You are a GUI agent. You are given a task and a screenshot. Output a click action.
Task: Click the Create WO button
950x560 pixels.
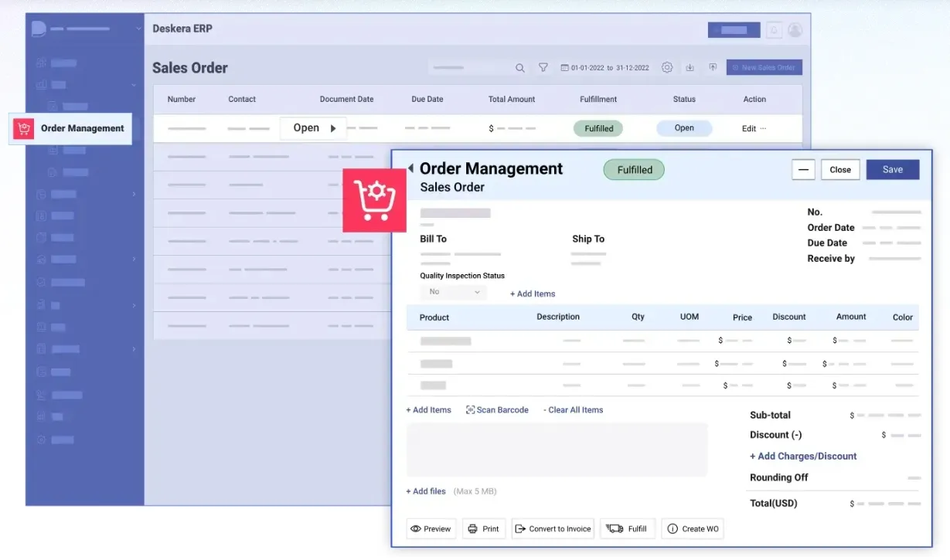click(693, 529)
